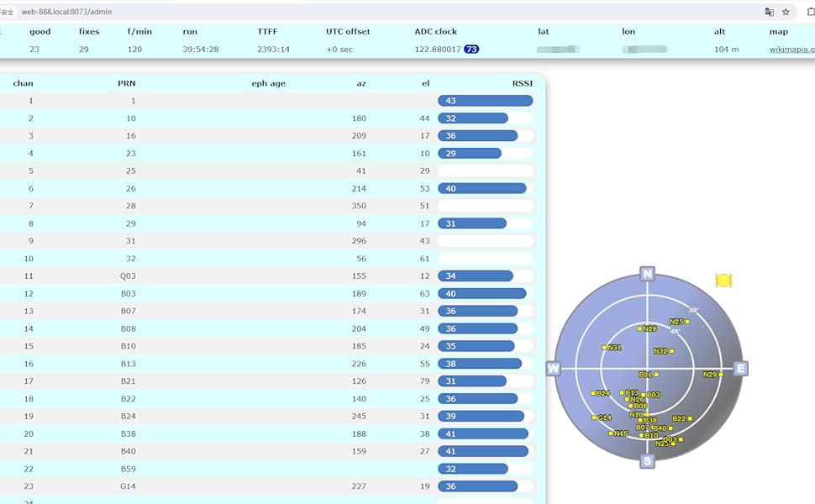This screenshot has height=504, width=815.
Task: Click the PRN column header
Action: pos(126,83)
